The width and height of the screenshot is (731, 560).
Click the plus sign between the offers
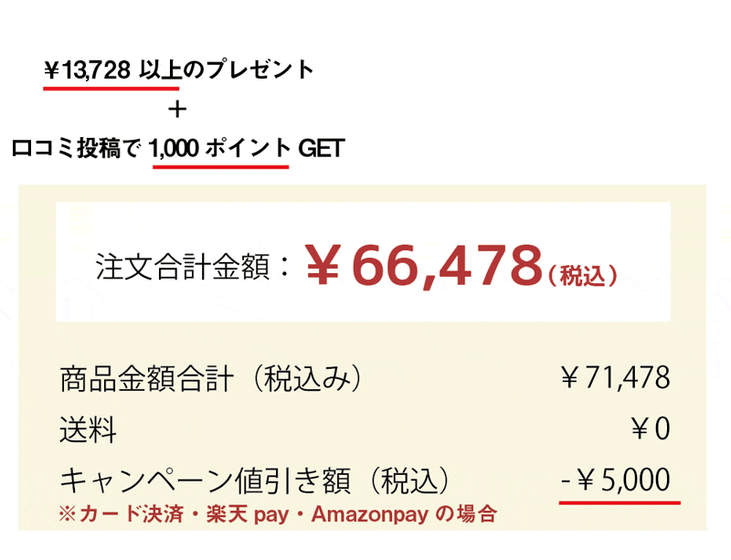point(178,110)
